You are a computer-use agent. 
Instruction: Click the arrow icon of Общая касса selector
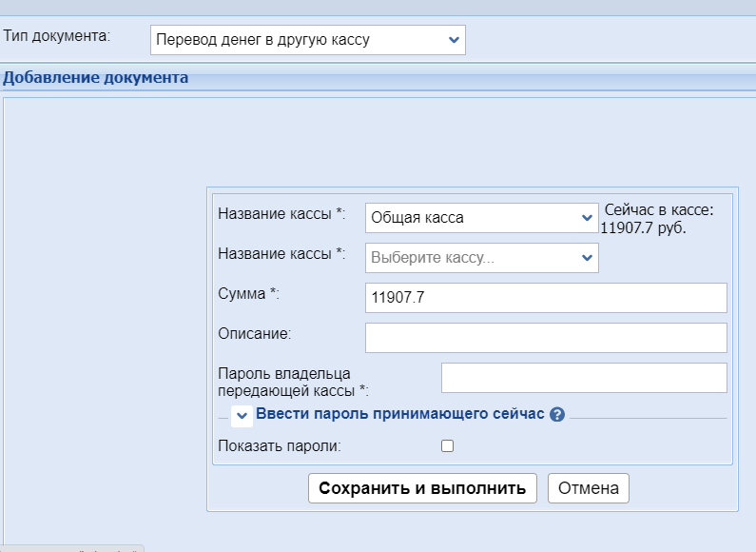(587, 218)
